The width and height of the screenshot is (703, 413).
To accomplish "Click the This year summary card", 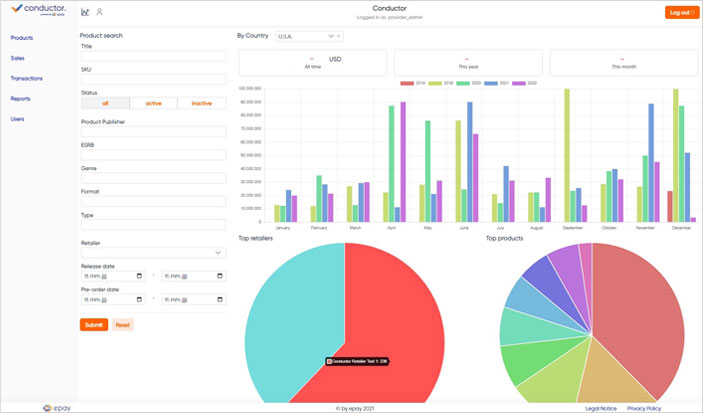I will pos(468,62).
